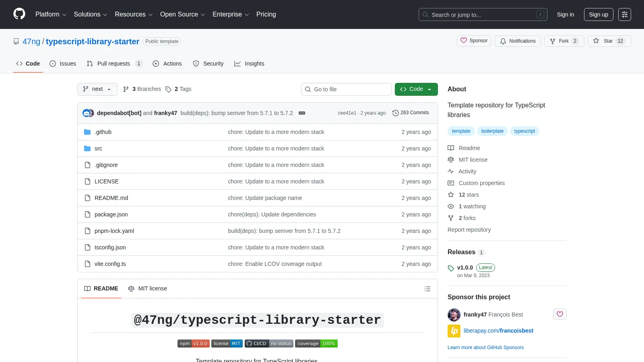The image size is (644, 362).
Task: Click the Liberapay logo icon
Action: [454, 331]
